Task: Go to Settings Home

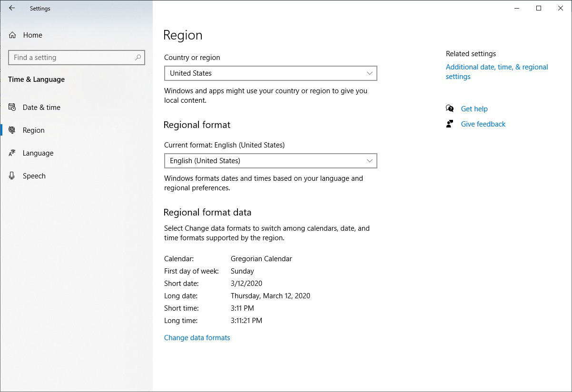Action: (x=77, y=35)
